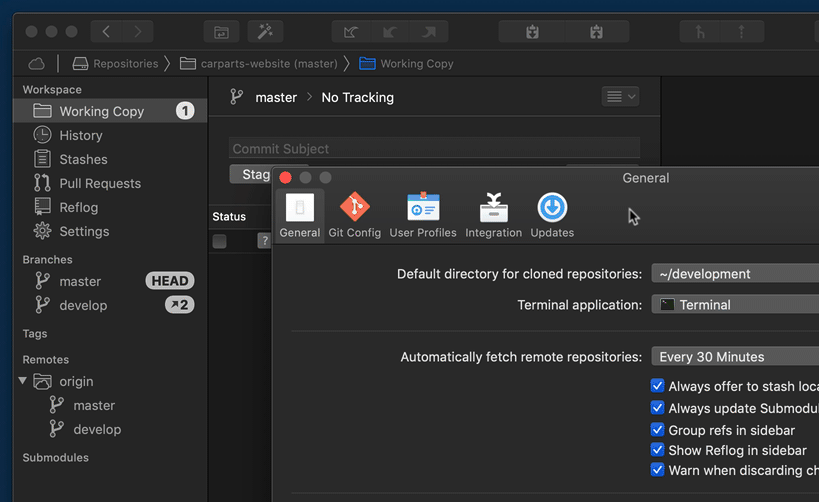The width and height of the screenshot is (819, 502).
Task: Click the Status column header
Action: pos(229,216)
